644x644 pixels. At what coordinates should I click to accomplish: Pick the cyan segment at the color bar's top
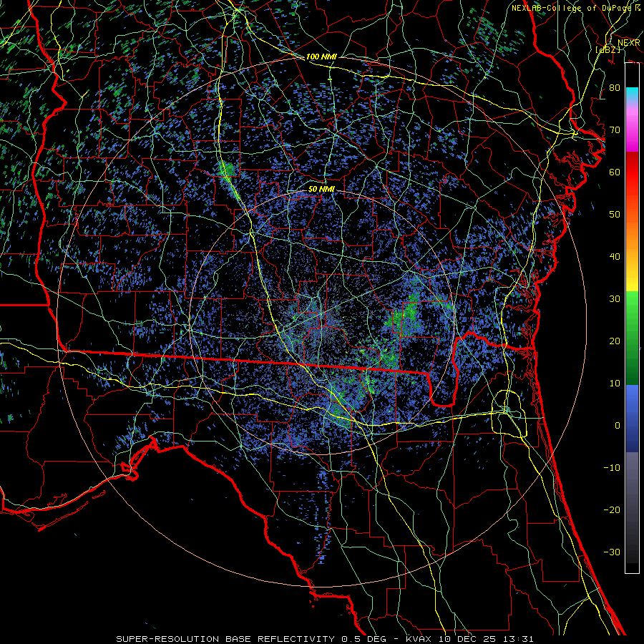[x=632, y=95]
